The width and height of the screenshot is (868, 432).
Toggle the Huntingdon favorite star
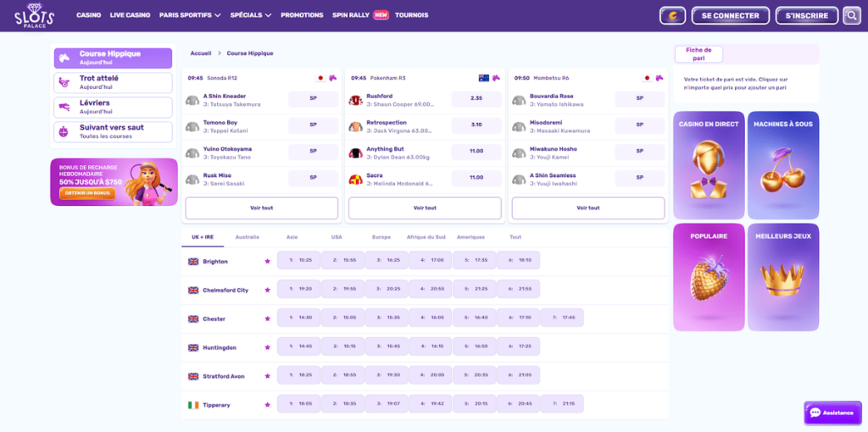267,347
